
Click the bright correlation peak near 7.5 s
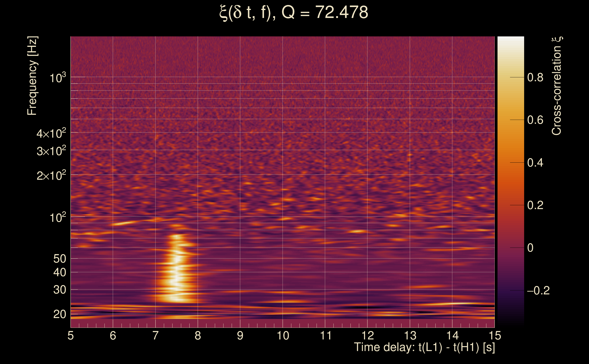pos(177,274)
